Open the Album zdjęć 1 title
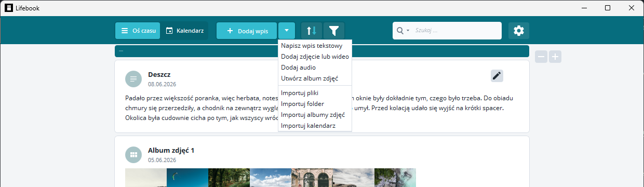This screenshot has height=187, width=644. coord(171,151)
